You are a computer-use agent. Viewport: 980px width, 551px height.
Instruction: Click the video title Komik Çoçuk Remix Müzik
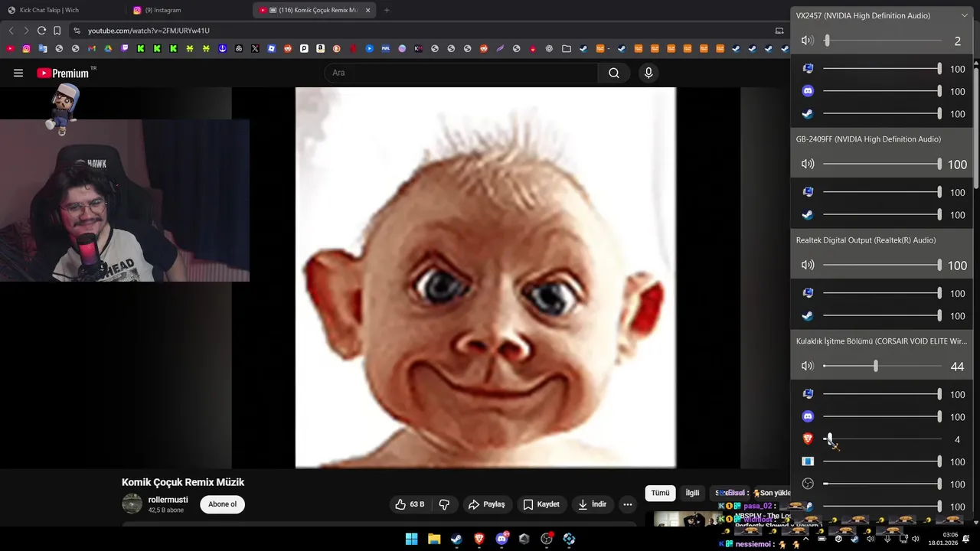pyautogui.click(x=183, y=482)
